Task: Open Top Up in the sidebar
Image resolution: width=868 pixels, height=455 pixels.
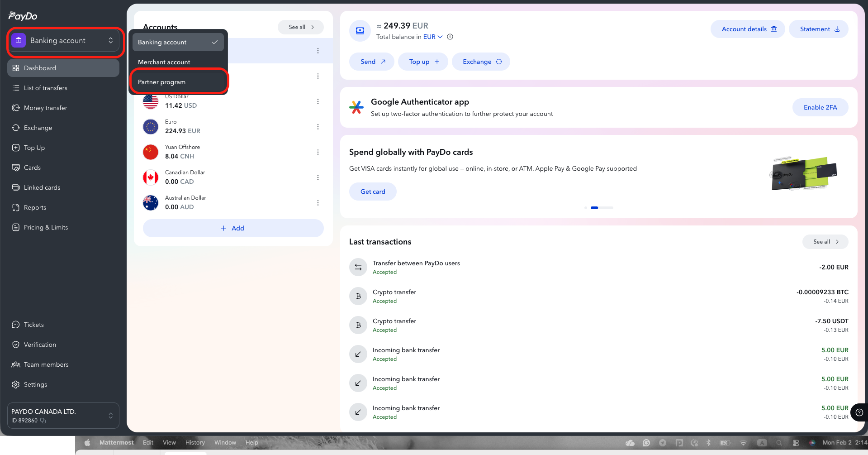Action: 63,148
